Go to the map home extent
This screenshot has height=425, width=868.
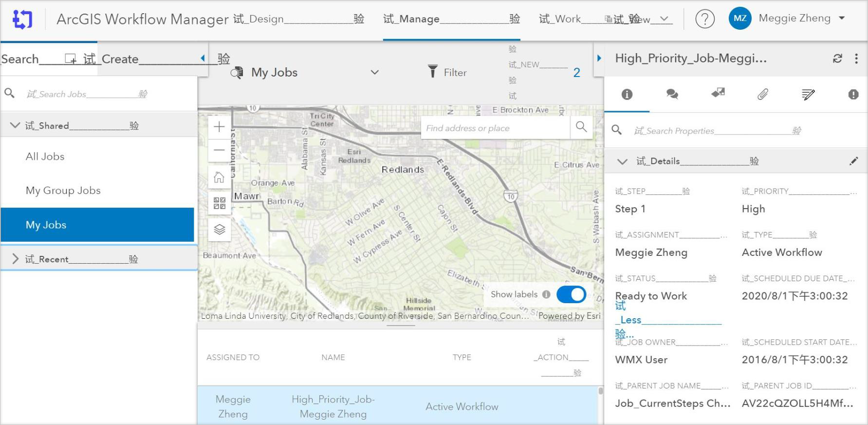coord(219,177)
